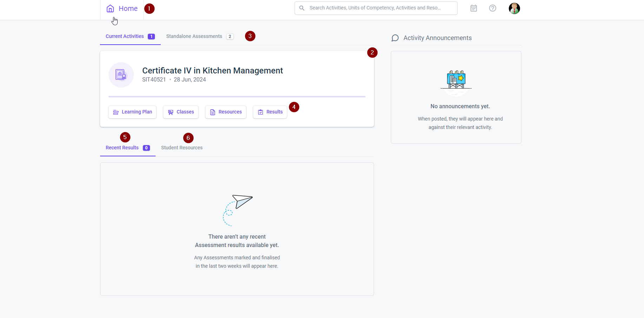Open the Learning Plan for Kitchen Management
The height and width of the screenshot is (318, 644).
132,112
